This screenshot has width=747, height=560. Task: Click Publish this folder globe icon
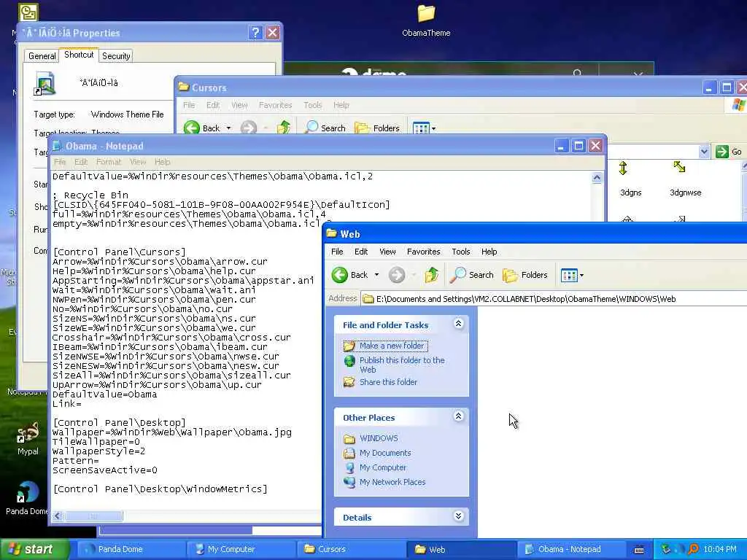pos(349,362)
